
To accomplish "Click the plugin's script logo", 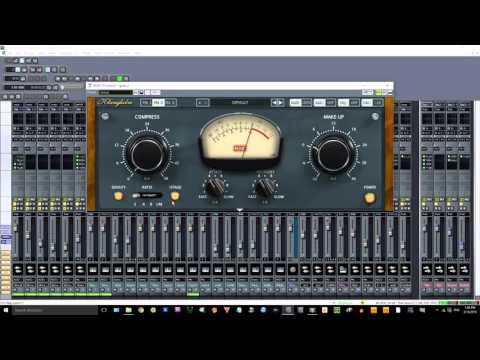I will [115, 102].
